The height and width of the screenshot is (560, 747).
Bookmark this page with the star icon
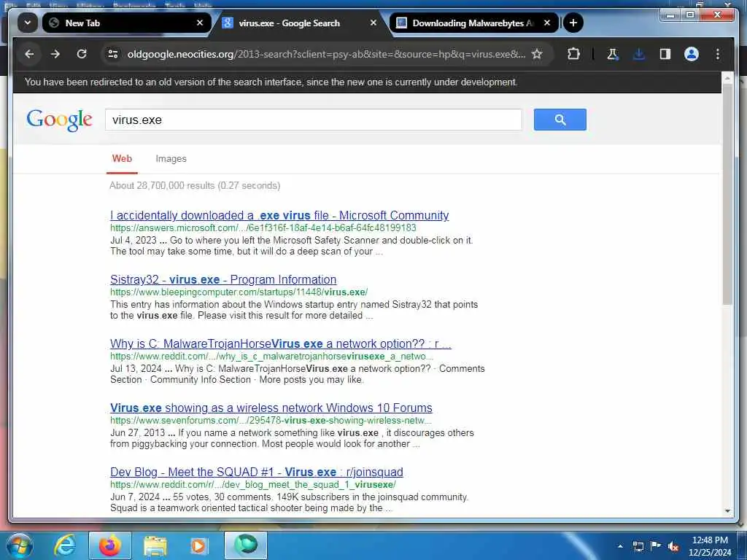537,54
